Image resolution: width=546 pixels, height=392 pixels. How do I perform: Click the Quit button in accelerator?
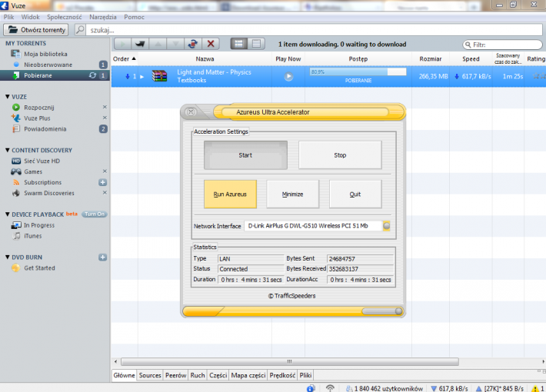coord(355,194)
